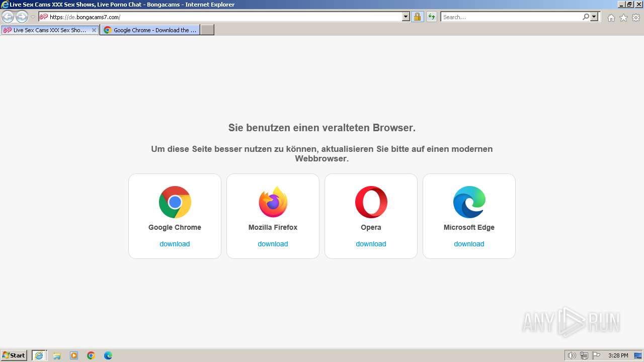Launch Windows Media Player from the taskbar
The width and height of the screenshot is (644, 362).
pyautogui.click(x=74, y=355)
